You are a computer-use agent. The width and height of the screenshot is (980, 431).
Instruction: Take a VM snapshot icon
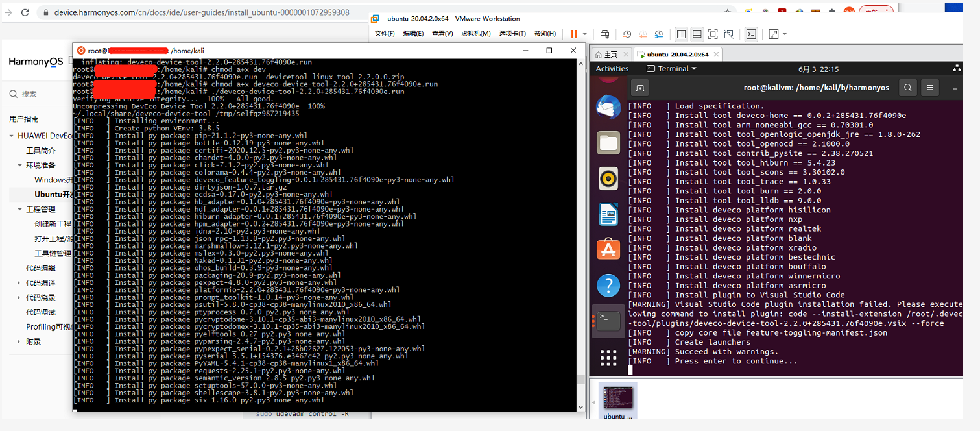(627, 34)
